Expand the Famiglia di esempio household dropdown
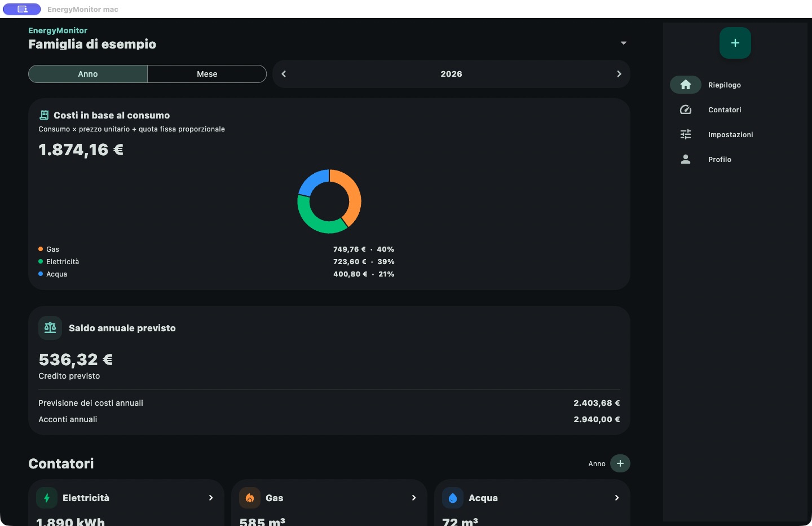 click(624, 43)
